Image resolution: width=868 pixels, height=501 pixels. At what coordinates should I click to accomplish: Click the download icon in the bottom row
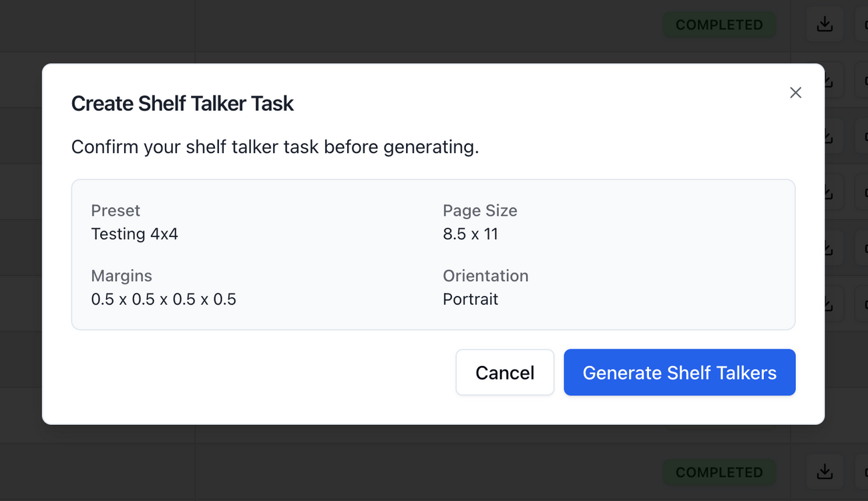click(x=825, y=472)
